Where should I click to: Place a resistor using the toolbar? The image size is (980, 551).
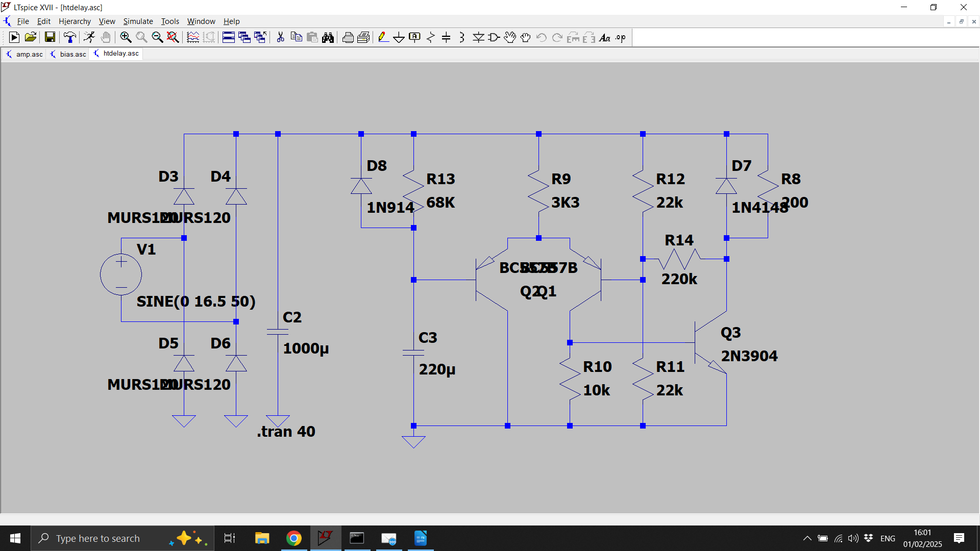pos(431,37)
